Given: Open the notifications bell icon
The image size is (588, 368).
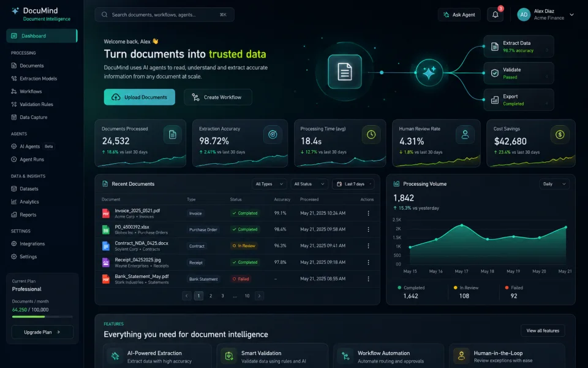Looking at the screenshot, I should point(495,15).
